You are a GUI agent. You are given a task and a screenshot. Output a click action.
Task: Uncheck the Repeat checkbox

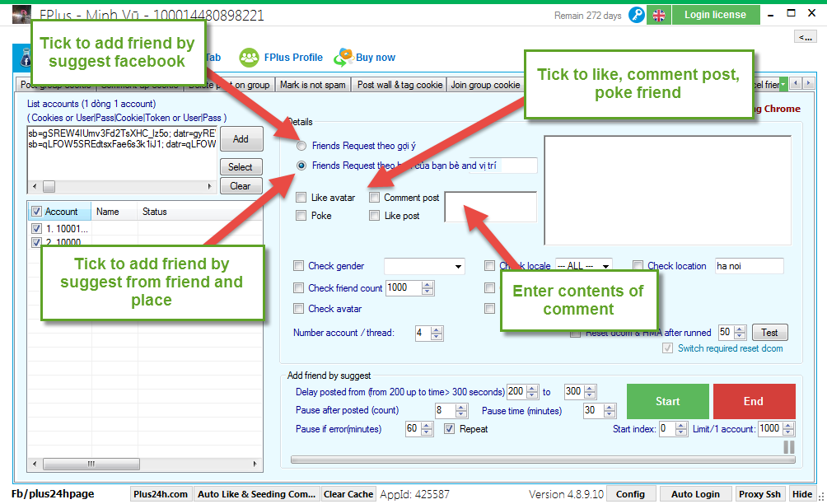tap(450, 429)
